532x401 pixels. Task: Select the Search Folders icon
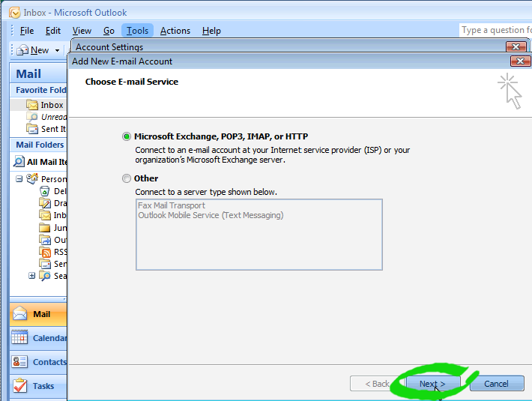click(45, 276)
